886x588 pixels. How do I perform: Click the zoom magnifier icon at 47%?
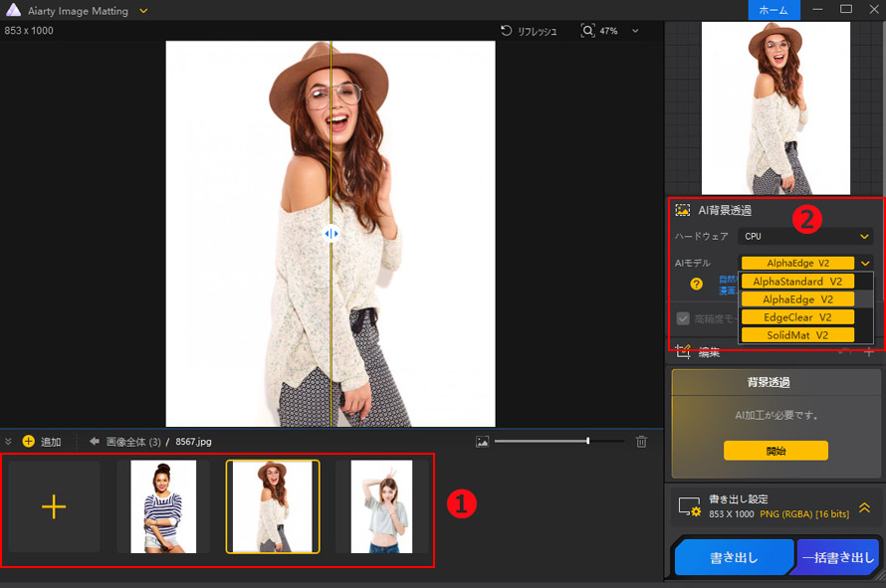point(587,31)
